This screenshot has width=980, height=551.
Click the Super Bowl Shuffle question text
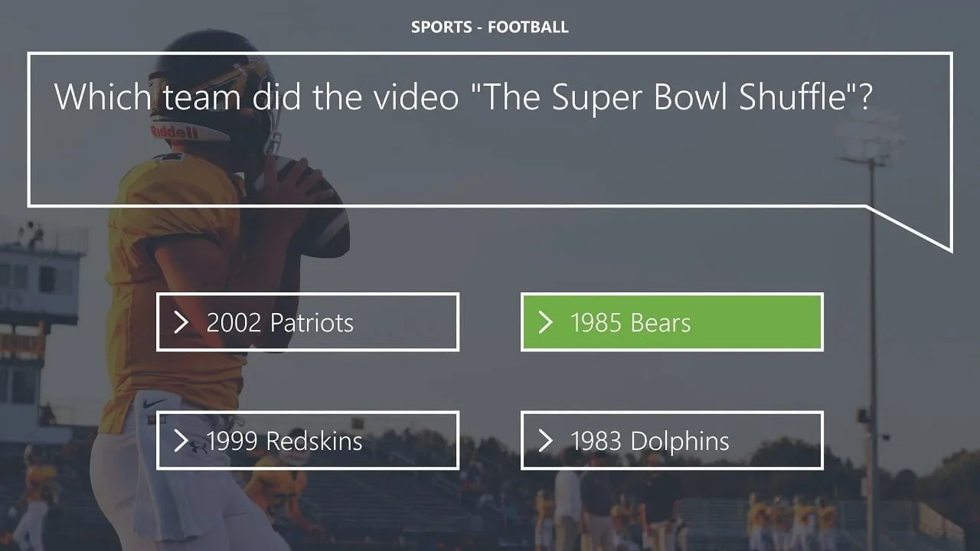point(462,97)
